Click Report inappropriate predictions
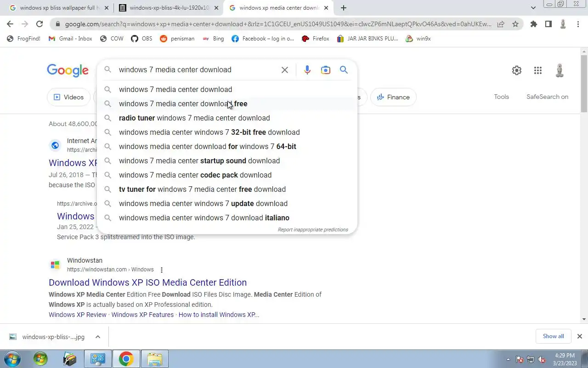This screenshot has height=368, width=588. coord(313,230)
